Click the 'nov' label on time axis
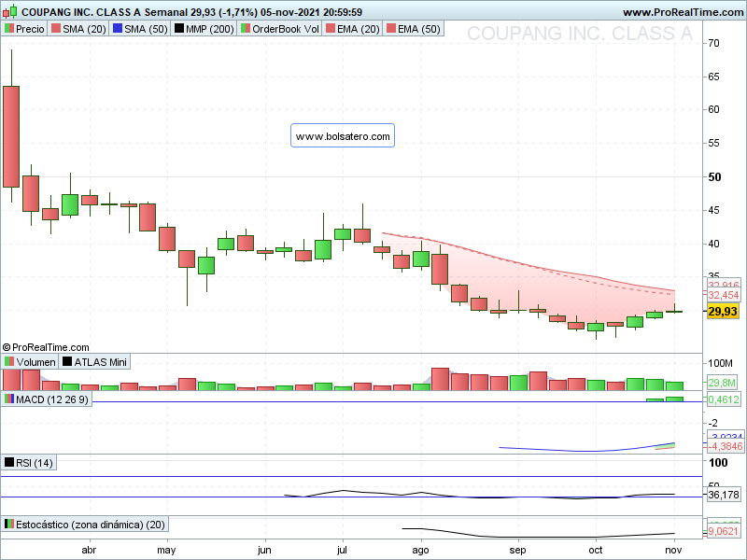This screenshot has width=747, height=560. pyautogui.click(x=673, y=550)
